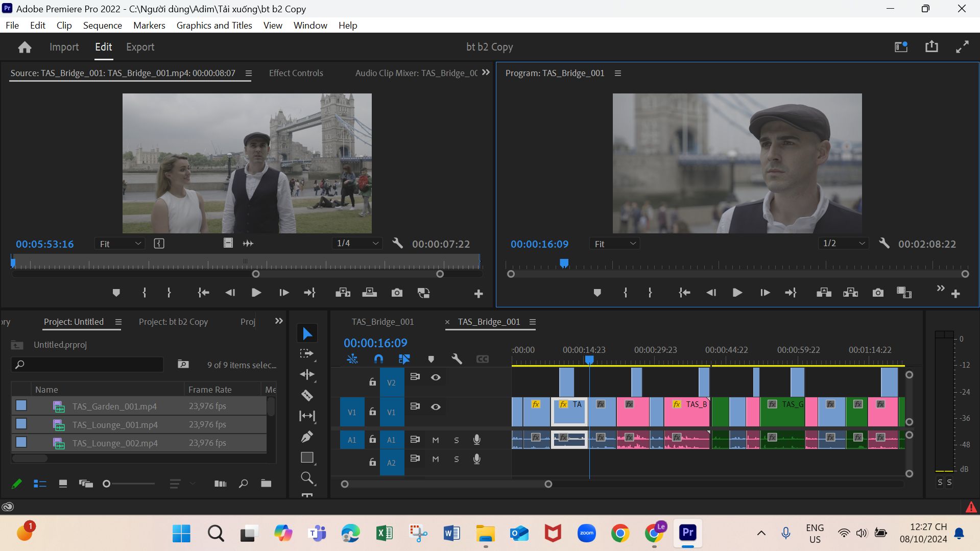The width and height of the screenshot is (980, 551).
Task: Expand Project panel tabs overflow chevron
Action: 279,321
